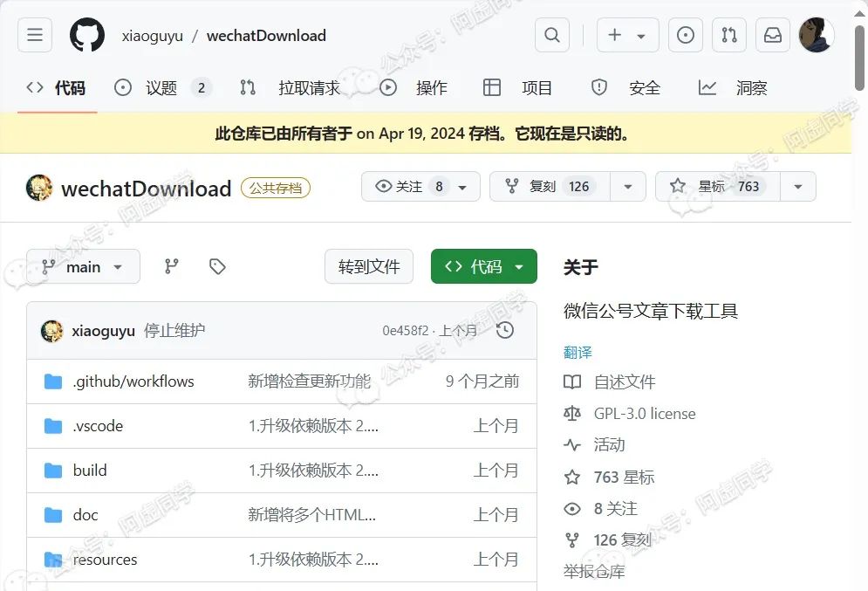
Task: Switch to the 项目 tab
Action: pyautogui.click(x=517, y=87)
